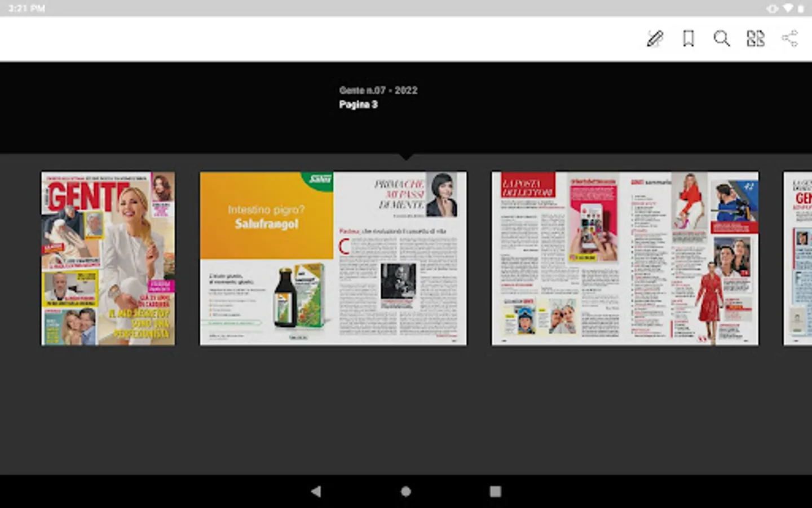Switch to page thumbnails grid view
812x508 pixels.
756,38
